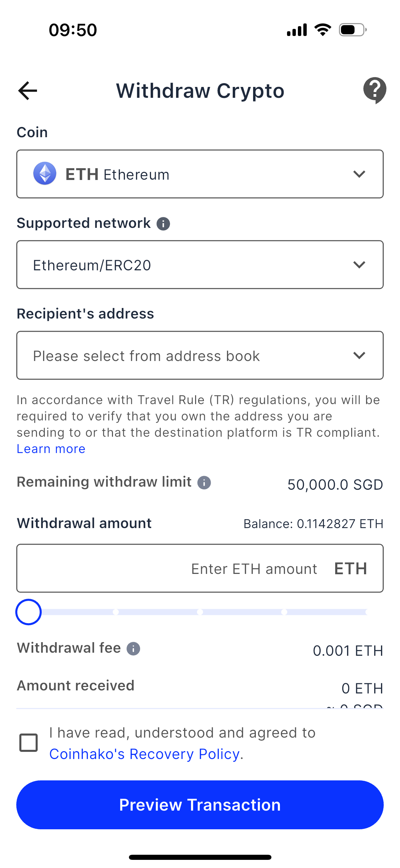This screenshot has height=868, width=400.
Task: Open the help question mark icon
Action: coord(375,90)
